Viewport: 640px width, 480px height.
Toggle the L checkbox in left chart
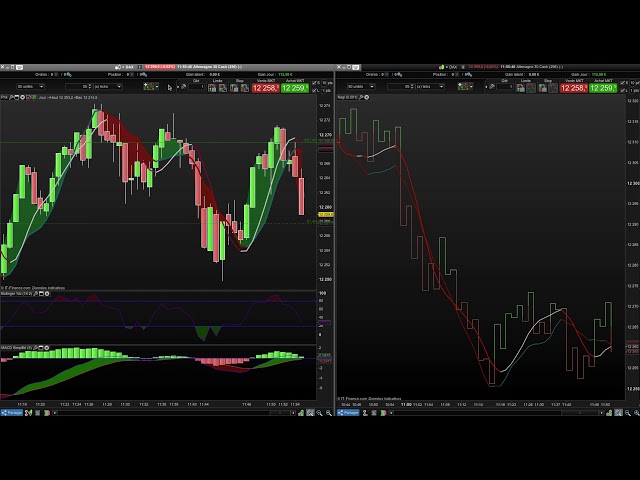[314, 91]
